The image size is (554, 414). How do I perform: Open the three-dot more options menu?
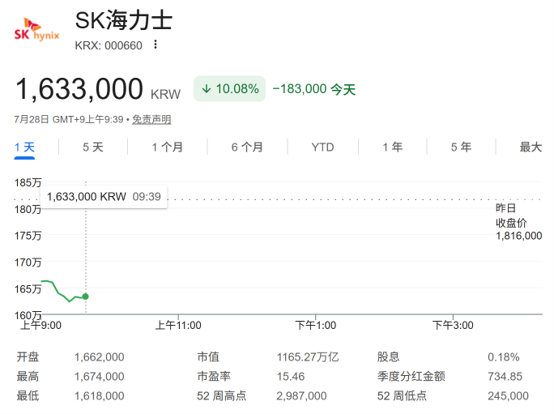point(155,45)
